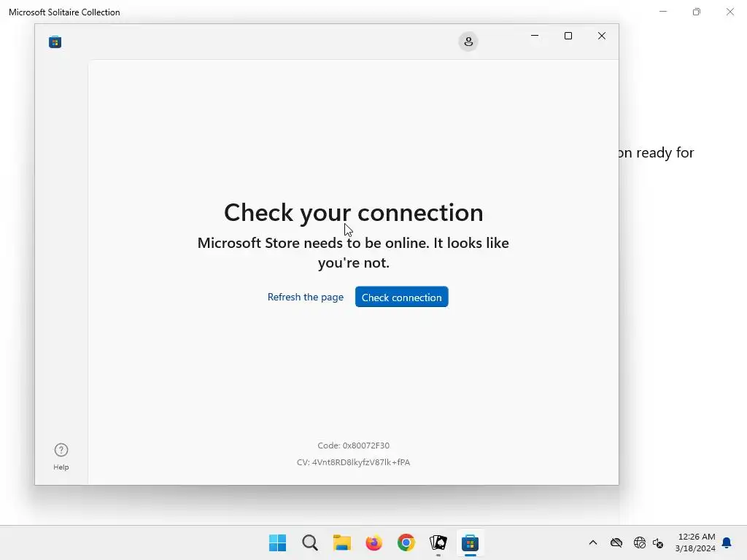This screenshot has width=747, height=560.
Task: Click the Refresh the page link
Action: tap(306, 297)
